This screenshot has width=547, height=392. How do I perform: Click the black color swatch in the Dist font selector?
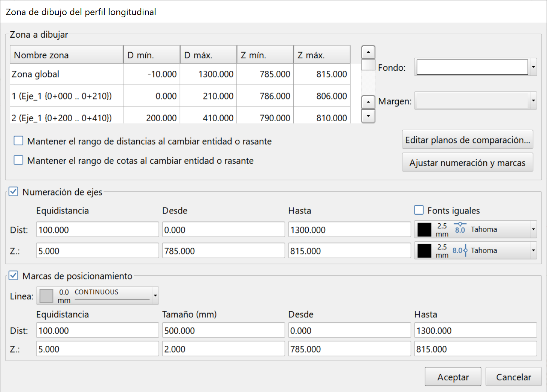pyautogui.click(x=424, y=230)
